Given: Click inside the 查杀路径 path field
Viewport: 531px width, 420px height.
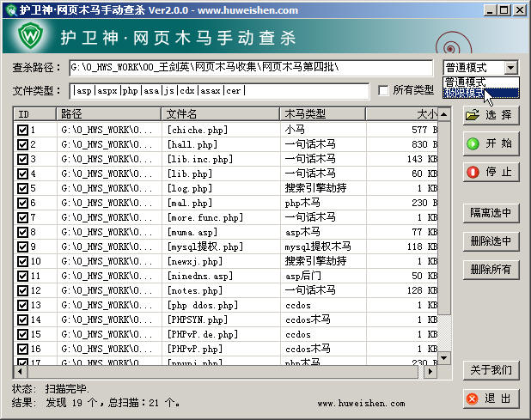Looking at the screenshot, I should pyautogui.click(x=251, y=67).
